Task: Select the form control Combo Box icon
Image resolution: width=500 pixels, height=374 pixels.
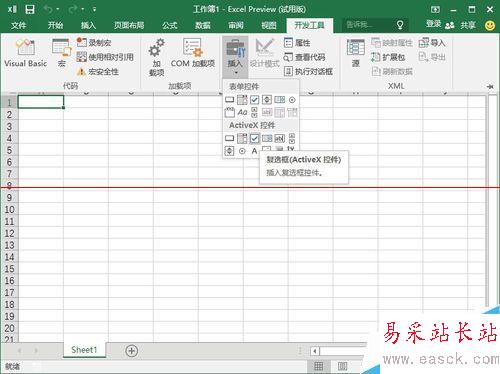Action: [x=242, y=99]
